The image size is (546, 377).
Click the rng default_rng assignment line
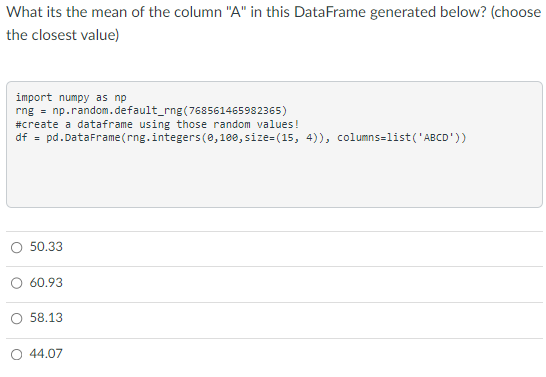pos(151,111)
